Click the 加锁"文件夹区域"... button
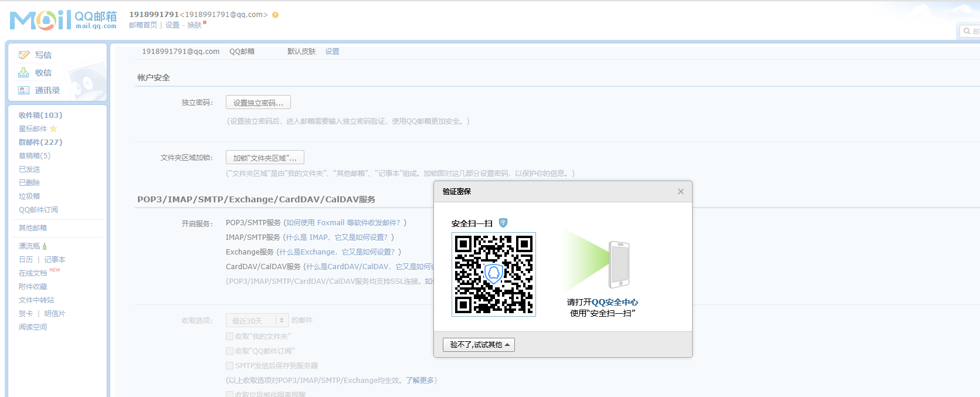This screenshot has height=397, width=980. [x=265, y=158]
